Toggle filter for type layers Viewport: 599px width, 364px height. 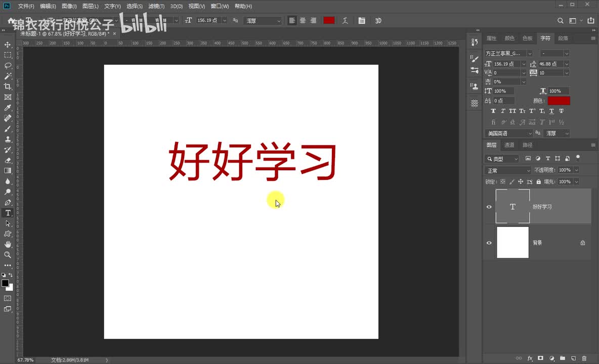coord(548,158)
